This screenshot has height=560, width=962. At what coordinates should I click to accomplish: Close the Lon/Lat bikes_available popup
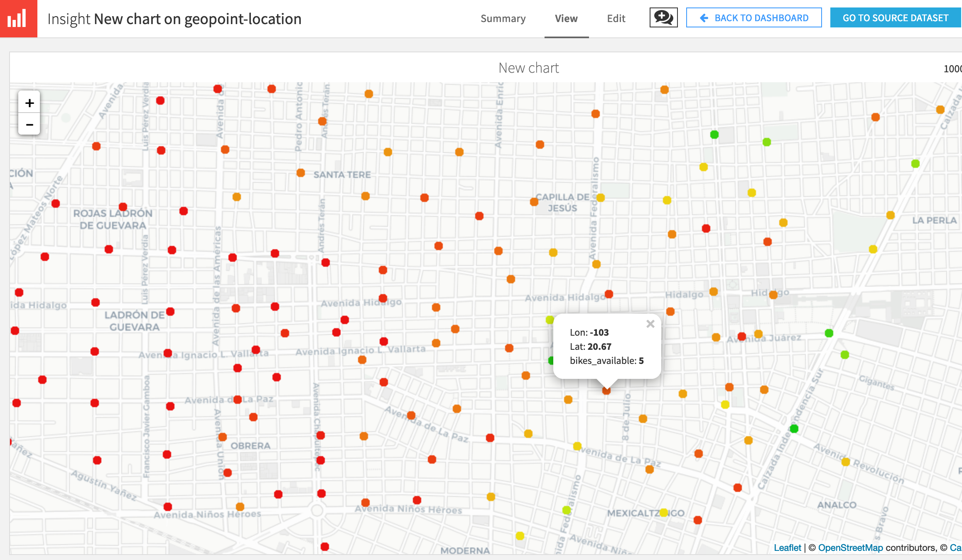pos(651,324)
